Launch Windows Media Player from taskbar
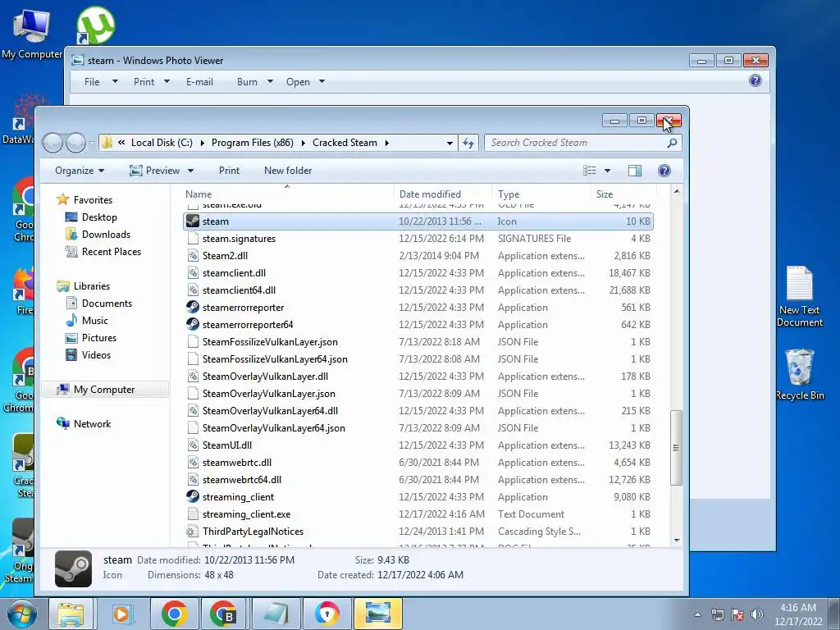The height and width of the screenshot is (630, 840). click(x=122, y=614)
